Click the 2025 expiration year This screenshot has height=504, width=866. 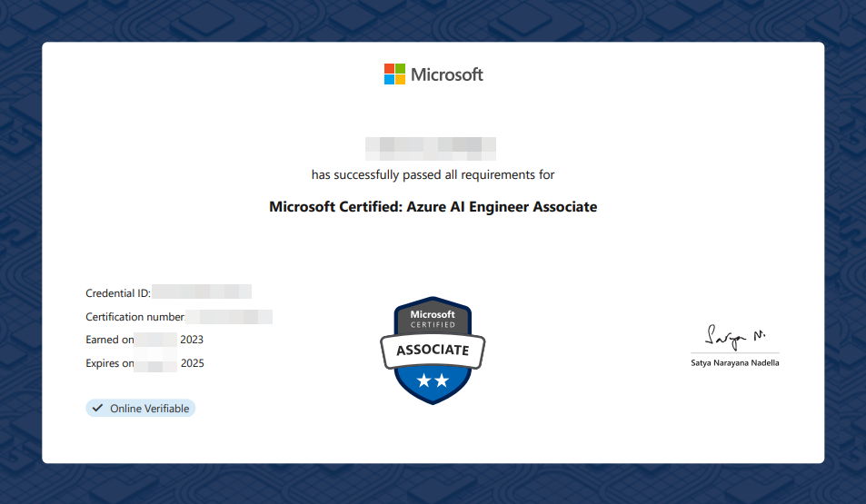pyautogui.click(x=192, y=363)
